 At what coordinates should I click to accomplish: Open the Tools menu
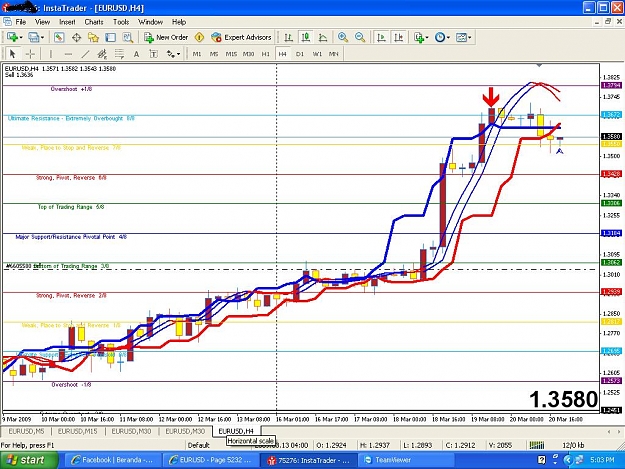121,22
